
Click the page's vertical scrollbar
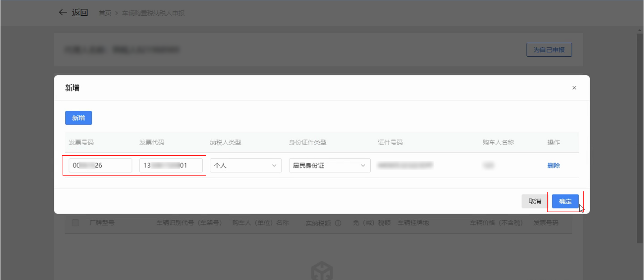coord(640,135)
